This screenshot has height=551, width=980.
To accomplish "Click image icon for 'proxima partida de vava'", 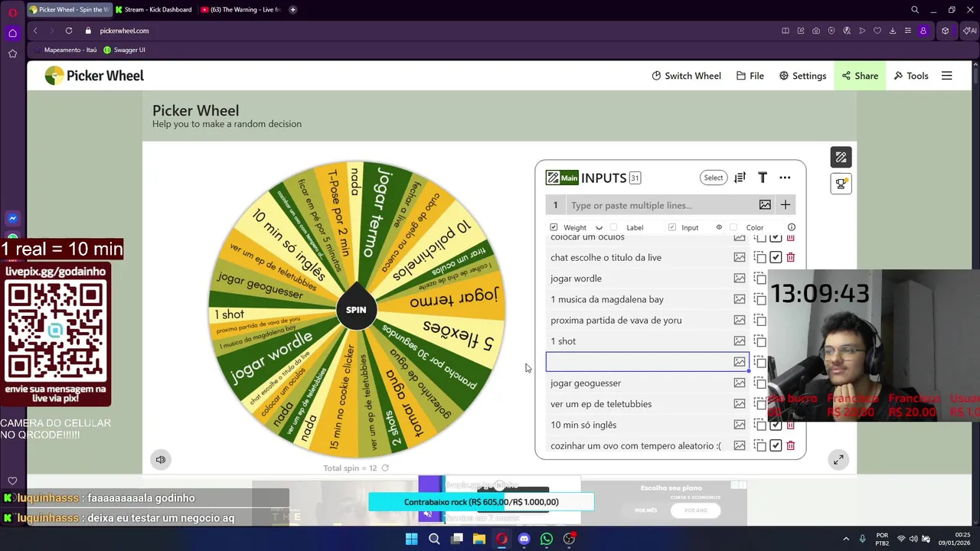I will [x=740, y=320].
